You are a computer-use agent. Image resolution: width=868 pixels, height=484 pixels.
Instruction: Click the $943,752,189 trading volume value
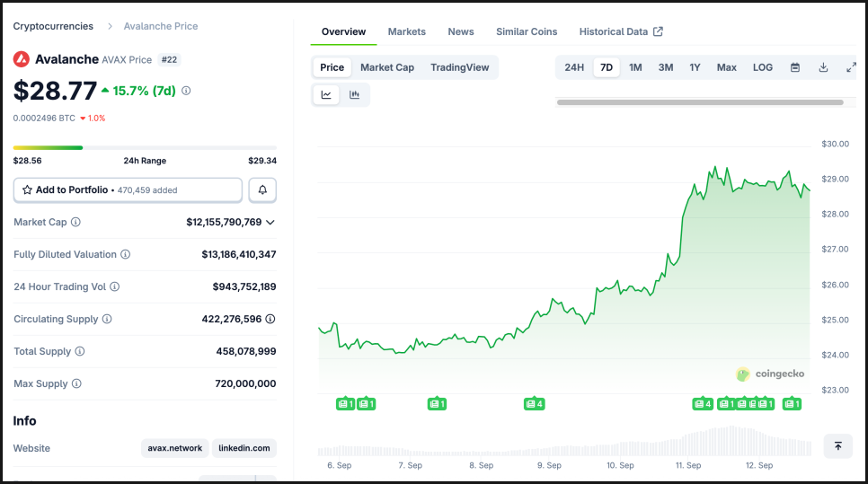244,286
